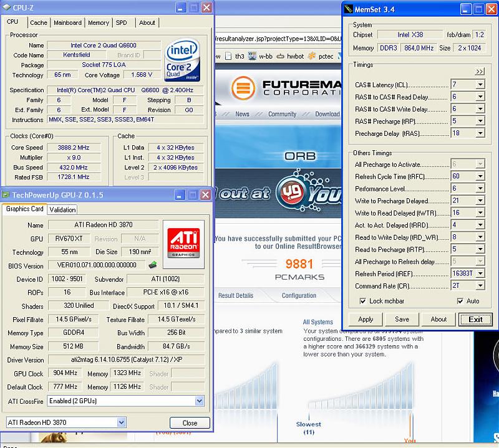Image resolution: width=499 pixels, height=448 pixels.
Task: Click the Driver Version field in GPU-Z
Action: [127, 360]
